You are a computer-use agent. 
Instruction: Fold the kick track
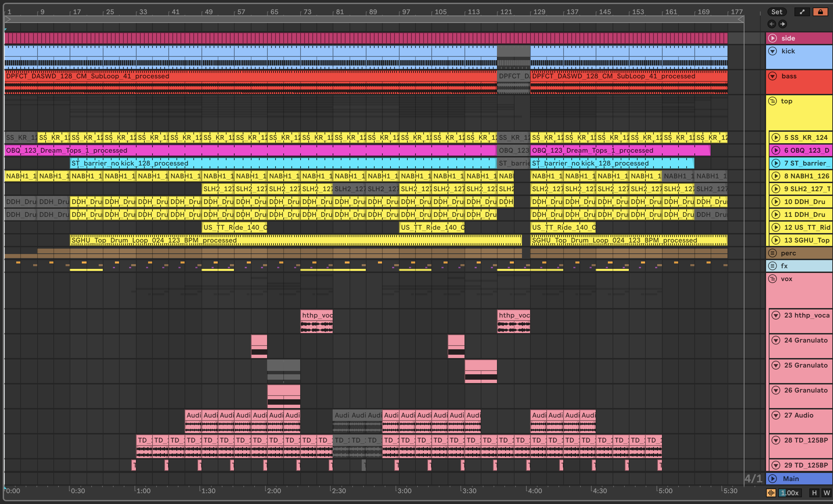pyautogui.click(x=772, y=51)
